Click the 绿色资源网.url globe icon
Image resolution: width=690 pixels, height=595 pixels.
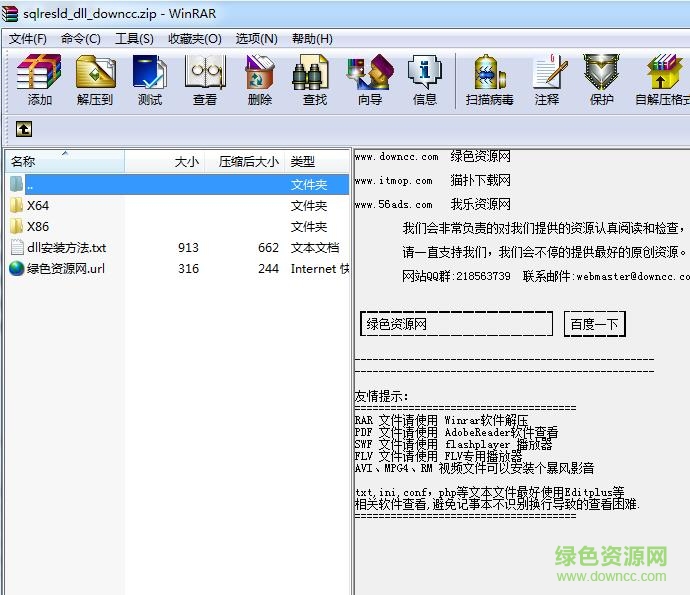point(17,268)
